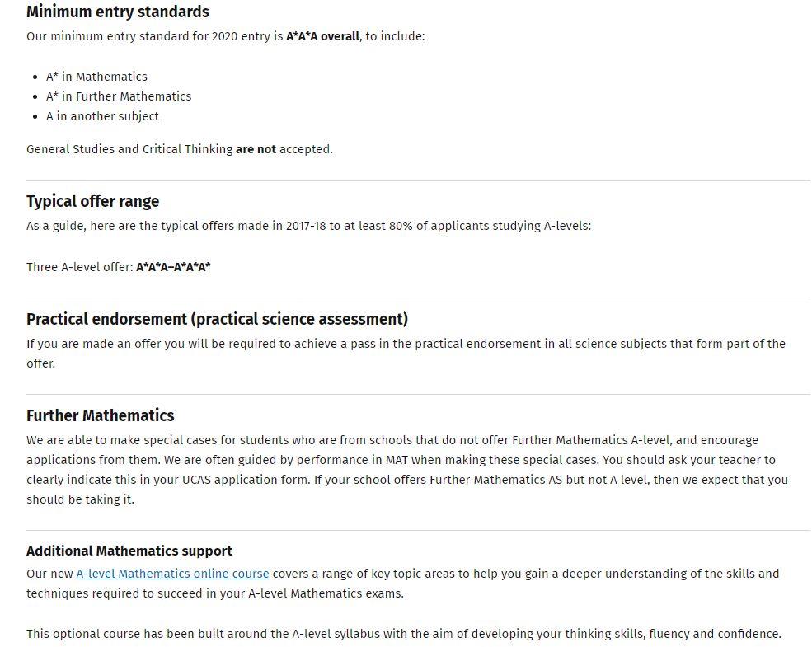
Task: Click the Practical endorsement heading
Action: [x=217, y=319]
